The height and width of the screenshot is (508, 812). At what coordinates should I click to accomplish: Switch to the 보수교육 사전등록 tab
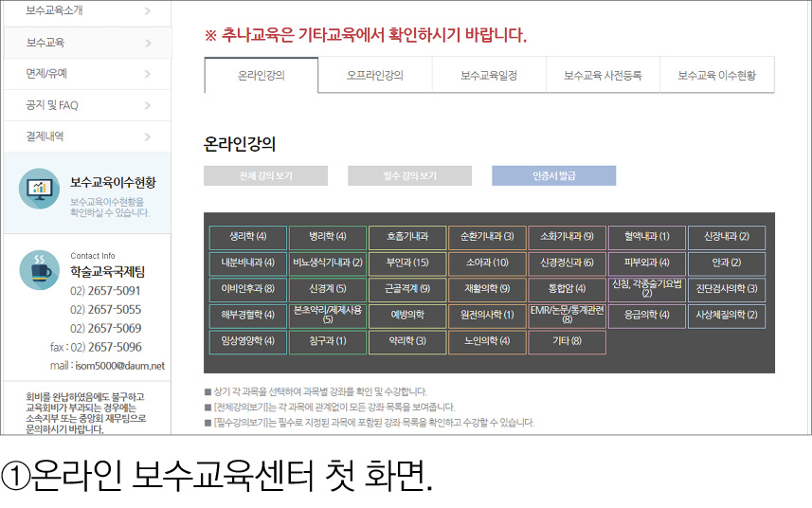click(603, 75)
